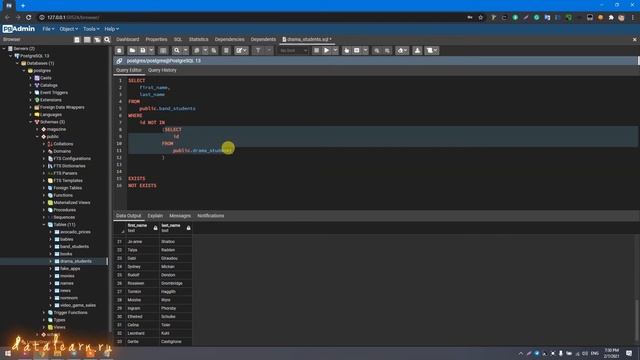Open the Execute options dropdown arrow
Image resolution: width=640 pixels, height=360 pixels.
click(x=335, y=51)
